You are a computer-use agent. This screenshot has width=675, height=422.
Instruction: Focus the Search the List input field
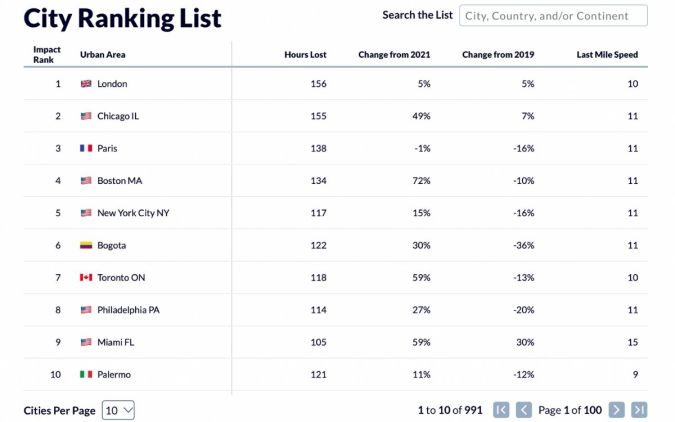tap(553, 16)
